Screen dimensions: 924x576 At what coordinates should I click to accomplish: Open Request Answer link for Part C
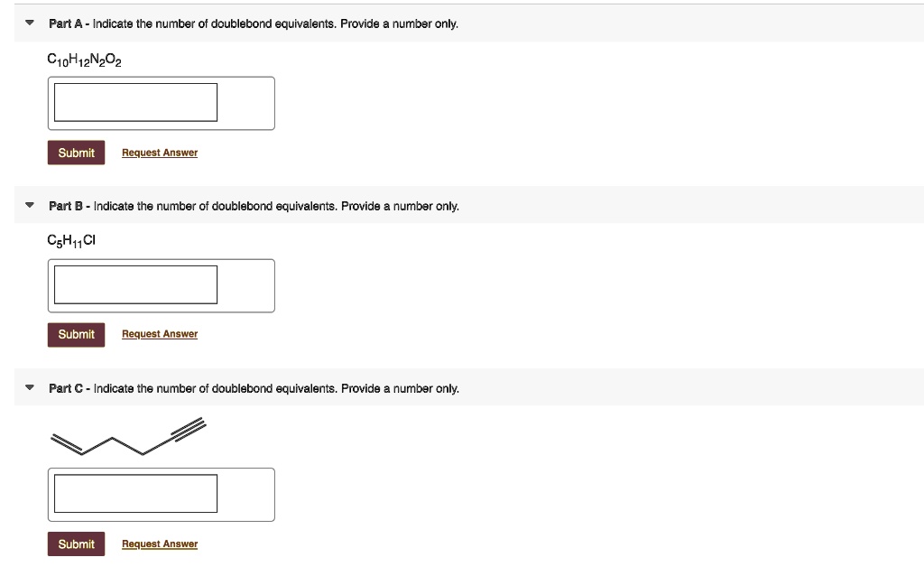[160, 543]
